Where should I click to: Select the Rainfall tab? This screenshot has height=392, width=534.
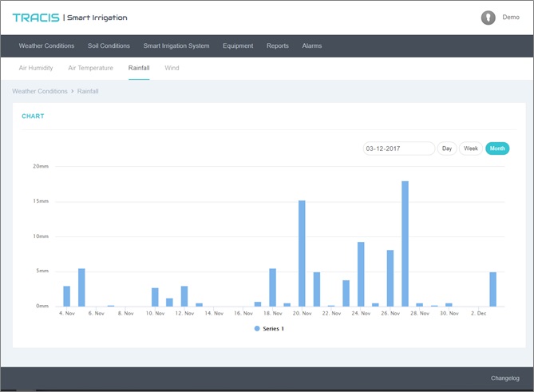click(x=139, y=68)
